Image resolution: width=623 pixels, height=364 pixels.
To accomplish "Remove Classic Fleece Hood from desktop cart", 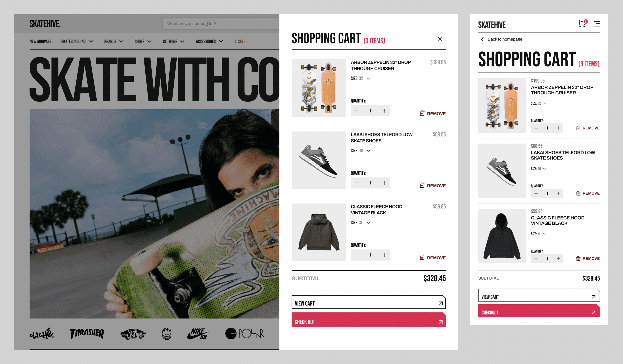I will pos(433,258).
